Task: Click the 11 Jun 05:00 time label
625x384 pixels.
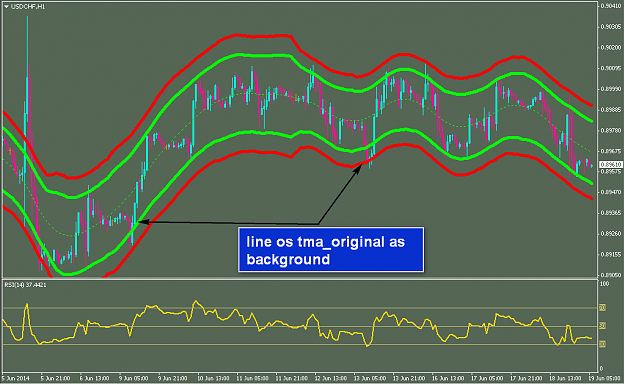Action: click(252, 378)
